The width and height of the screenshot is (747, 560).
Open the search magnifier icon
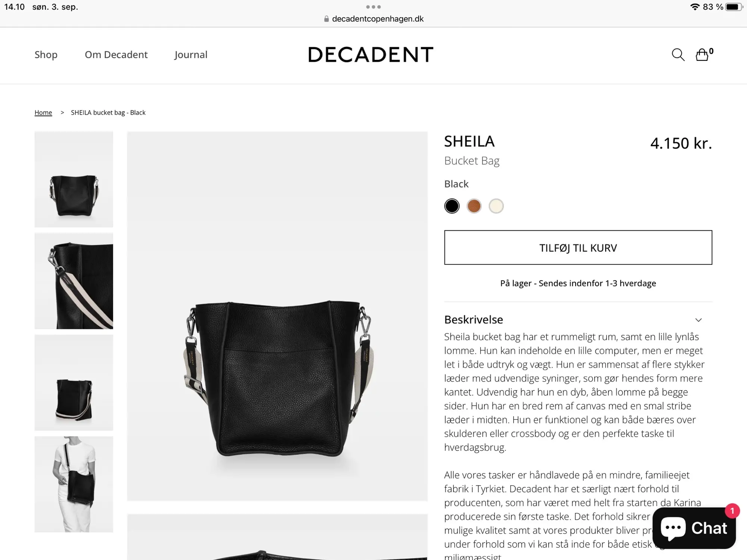point(678,55)
